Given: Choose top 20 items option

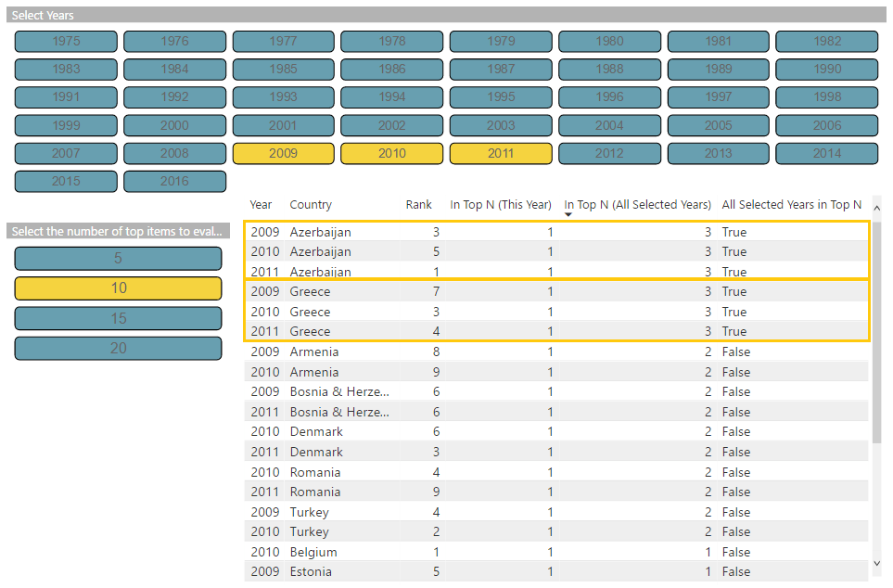Looking at the screenshot, I should [118, 349].
